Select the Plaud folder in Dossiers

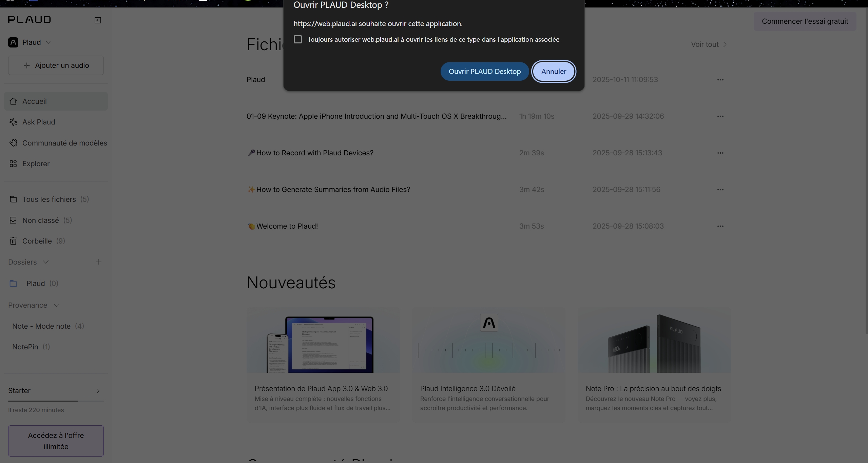[x=56, y=284]
